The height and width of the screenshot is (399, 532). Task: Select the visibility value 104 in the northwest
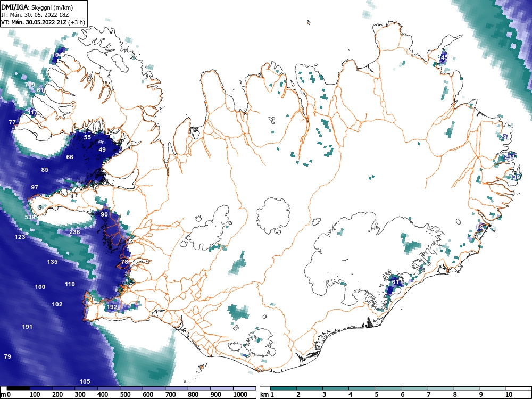pos(58,55)
